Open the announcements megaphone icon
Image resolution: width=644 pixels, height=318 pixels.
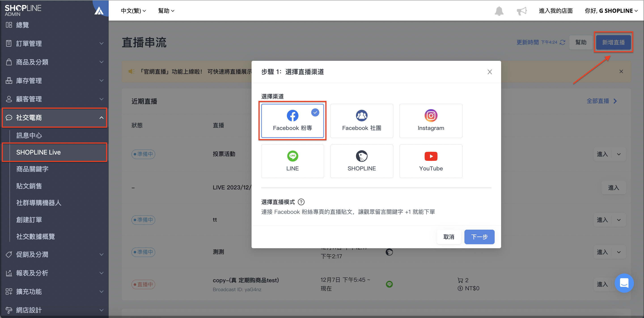pyautogui.click(x=521, y=11)
